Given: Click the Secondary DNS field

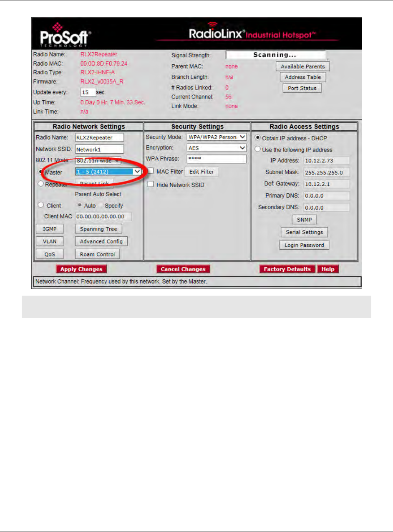Looking at the screenshot, I should pos(326,207).
